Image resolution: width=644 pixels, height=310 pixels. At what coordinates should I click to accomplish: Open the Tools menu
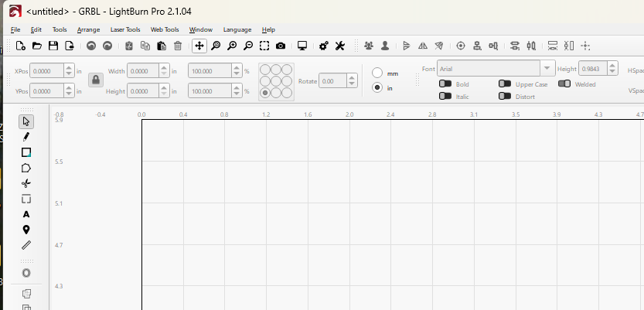point(60,29)
